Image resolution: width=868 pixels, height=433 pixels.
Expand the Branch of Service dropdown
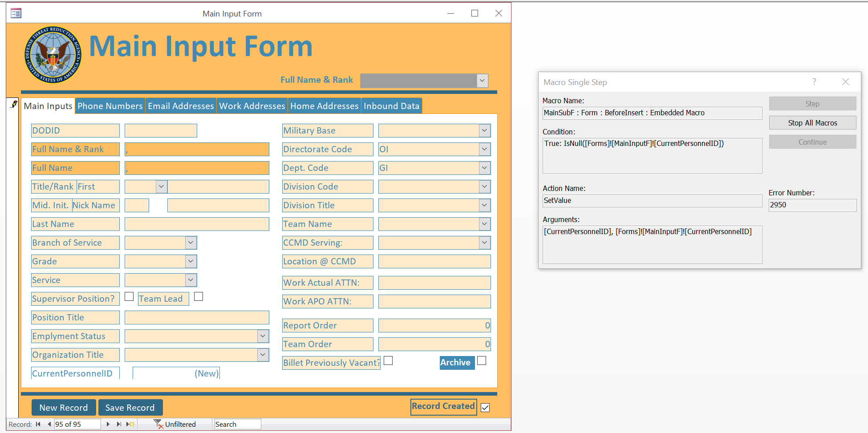coord(191,243)
